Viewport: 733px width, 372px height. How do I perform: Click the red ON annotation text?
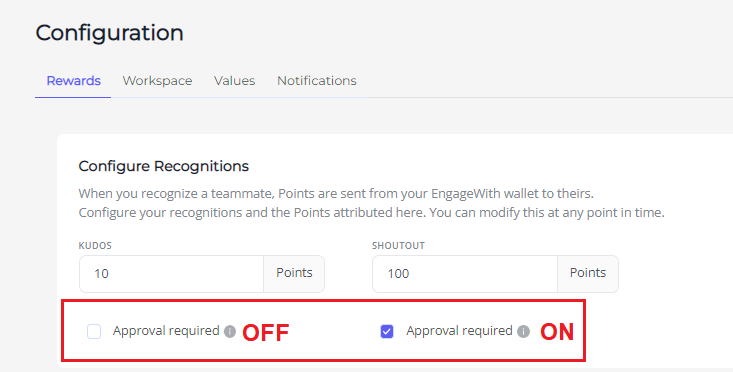[557, 332]
